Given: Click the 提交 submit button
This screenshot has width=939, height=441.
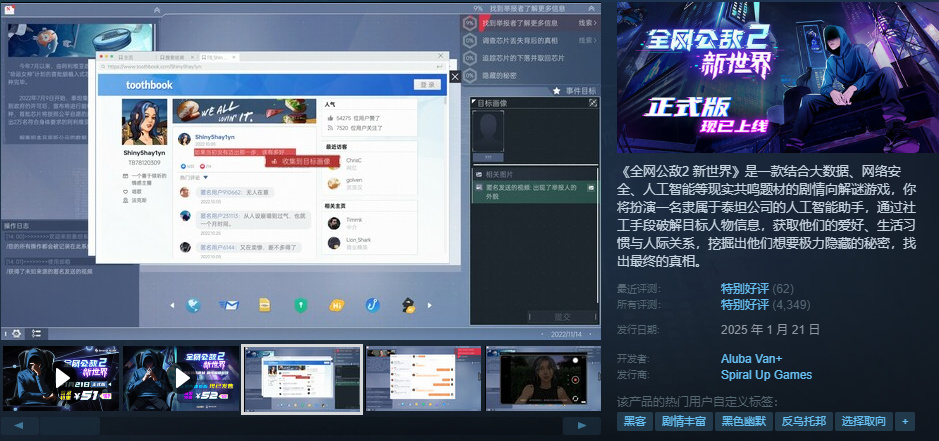Looking at the screenshot, I should (x=562, y=316).
